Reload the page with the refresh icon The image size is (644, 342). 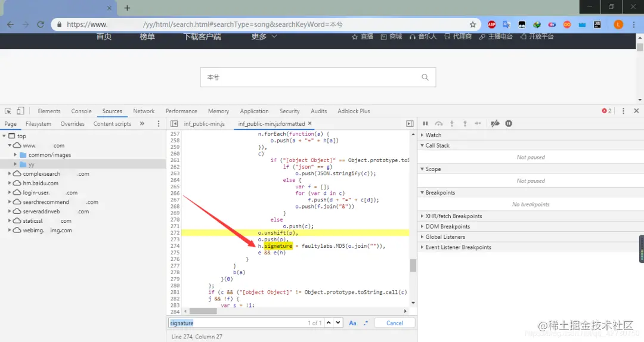41,24
